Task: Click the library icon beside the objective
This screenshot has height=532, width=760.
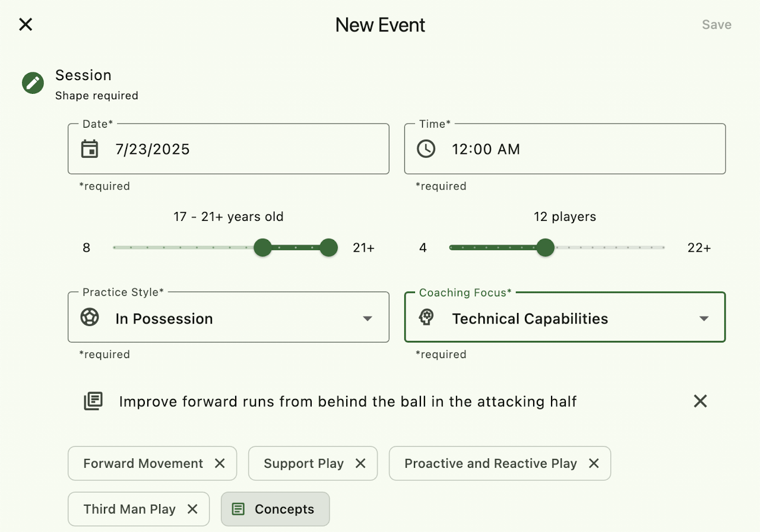Action: (93, 401)
